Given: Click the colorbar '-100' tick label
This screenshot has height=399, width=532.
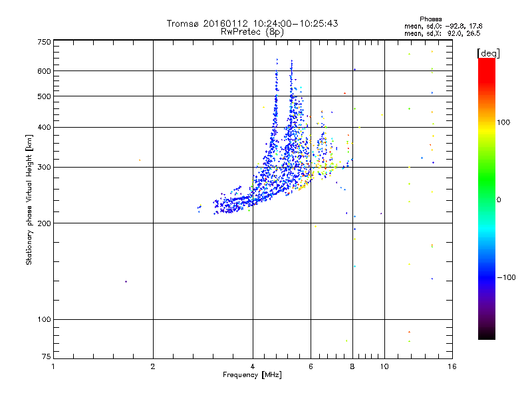Looking at the screenshot, I should coord(506,277).
